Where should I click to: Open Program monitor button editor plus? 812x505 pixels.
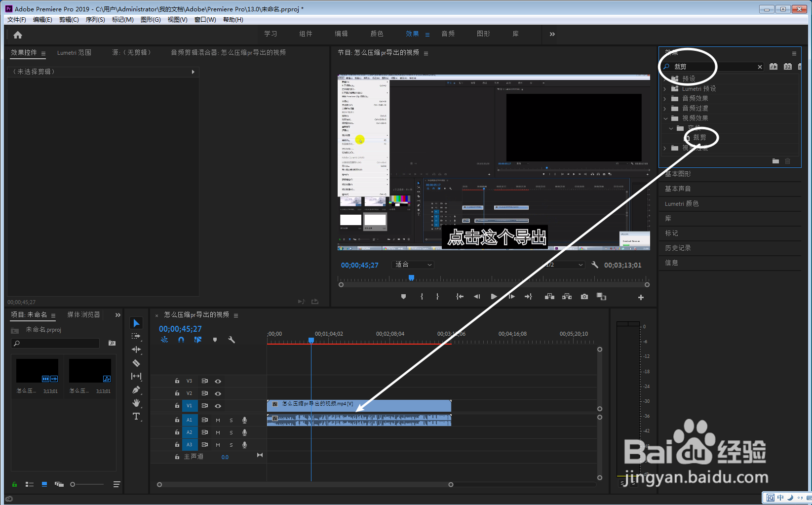(641, 297)
